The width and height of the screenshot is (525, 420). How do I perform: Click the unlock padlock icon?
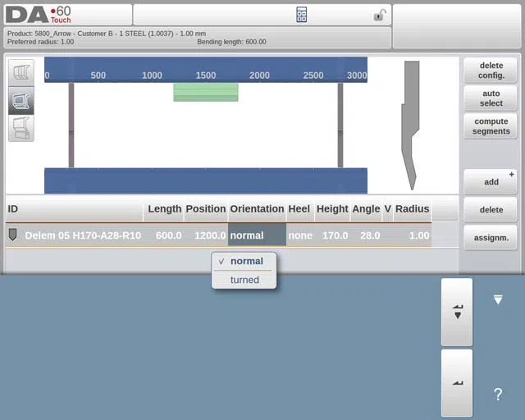379,15
